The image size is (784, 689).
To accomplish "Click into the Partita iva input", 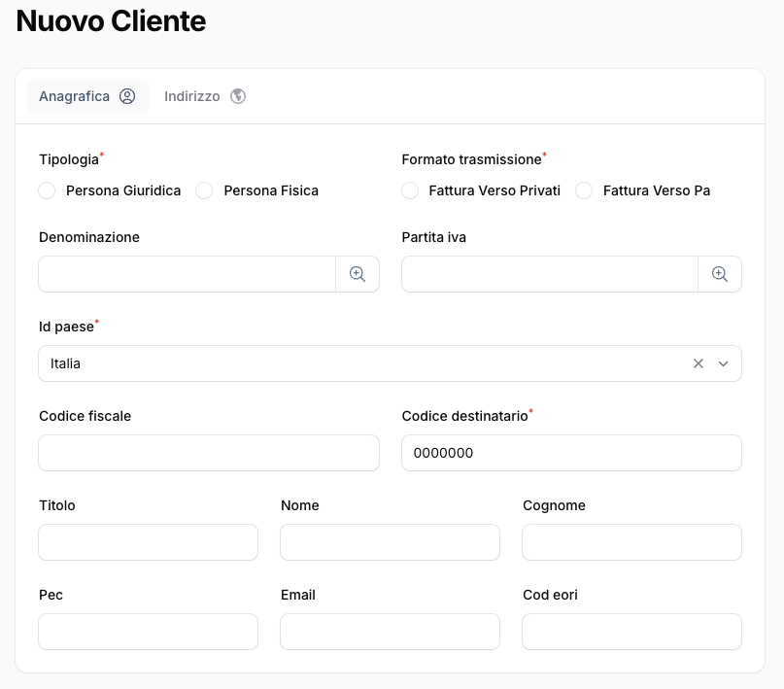I will pos(550,274).
